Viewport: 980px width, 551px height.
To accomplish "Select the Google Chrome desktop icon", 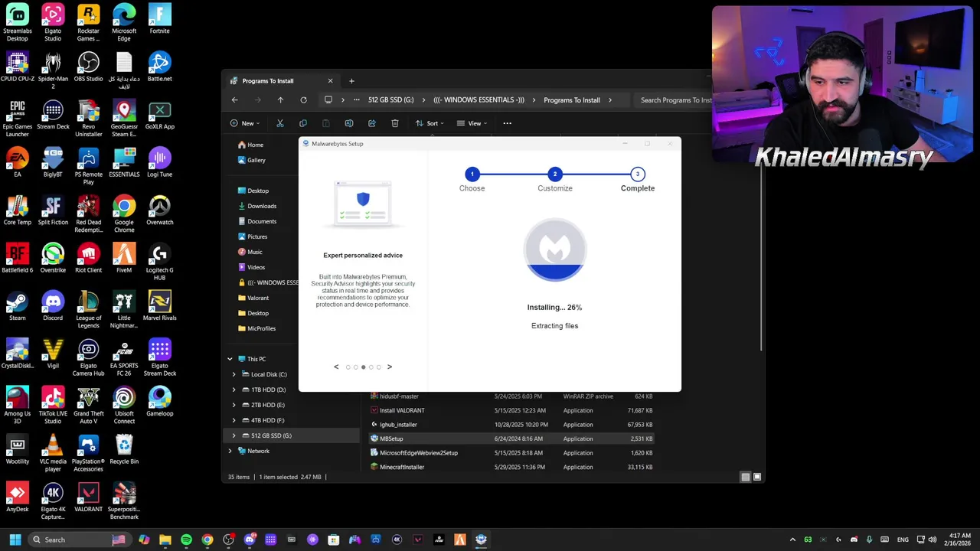I will pos(124,214).
